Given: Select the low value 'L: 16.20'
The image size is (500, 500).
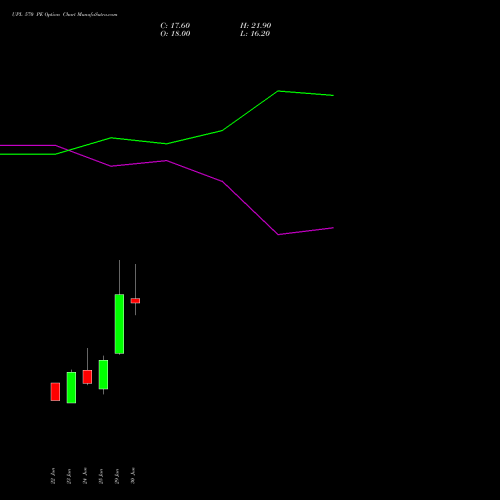Looking at the screenshot, I should [255, 33].
